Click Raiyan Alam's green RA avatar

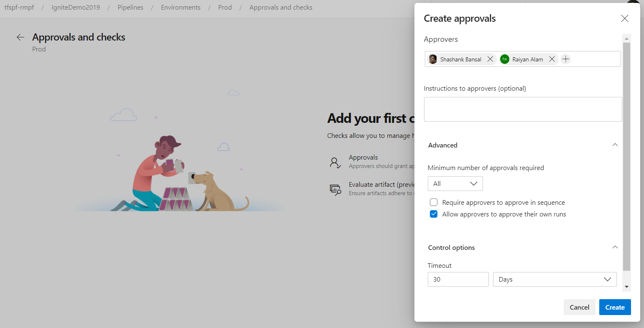pyautogui.click(x=505, y=59)
